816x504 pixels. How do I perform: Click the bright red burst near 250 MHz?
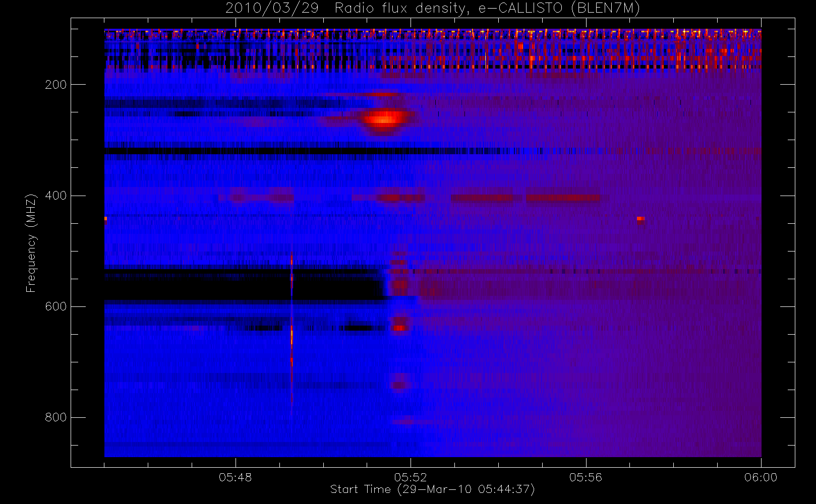[x=384, y=120]
